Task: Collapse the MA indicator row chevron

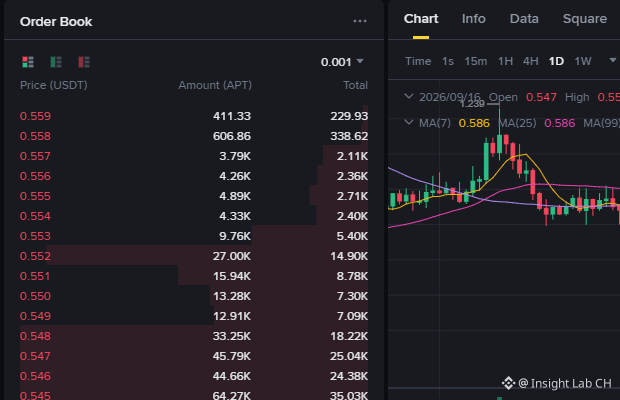Action: (x=409, y=123)
